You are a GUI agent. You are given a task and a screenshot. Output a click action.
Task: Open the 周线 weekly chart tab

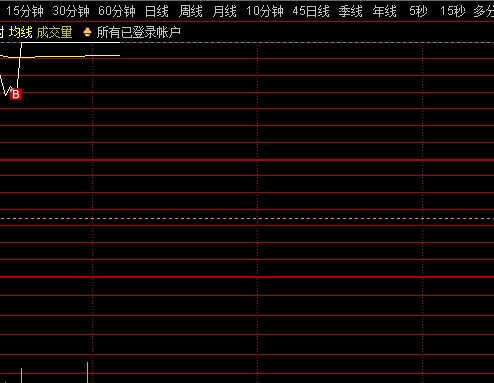(191, 11)
